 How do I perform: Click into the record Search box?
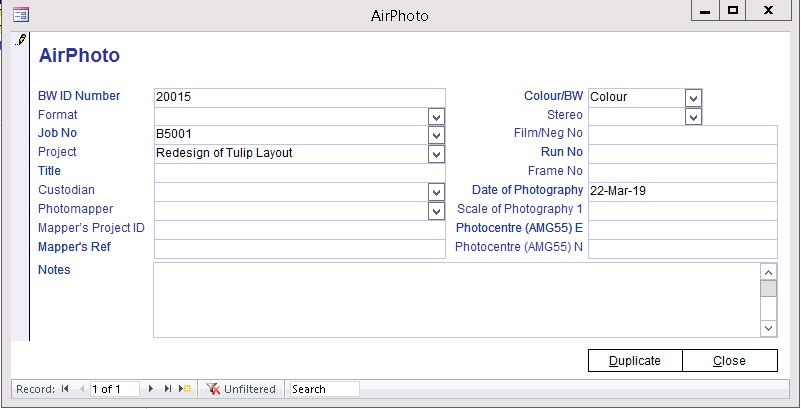click(x=322, y=389)
